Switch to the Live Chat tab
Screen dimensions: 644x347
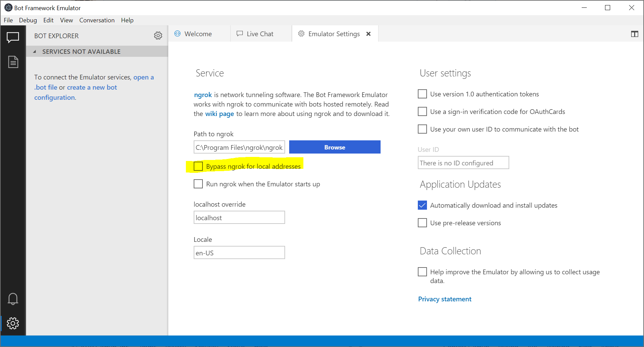click(x=261, y=34)
